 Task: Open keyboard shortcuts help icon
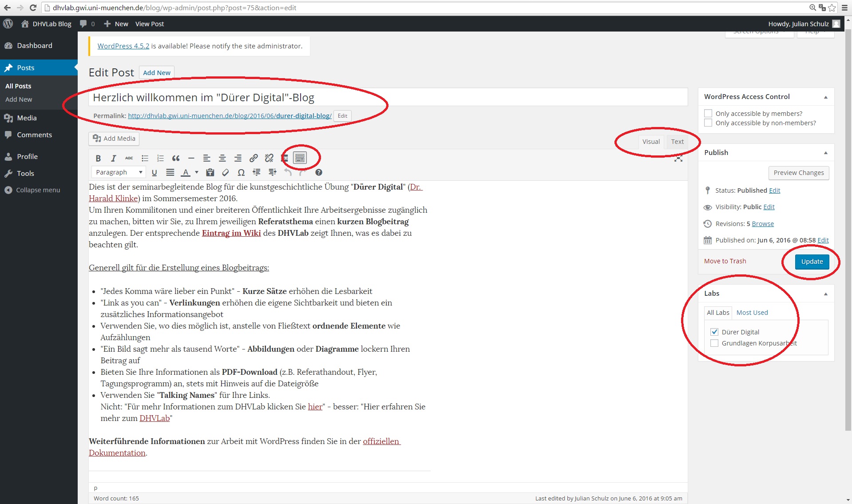(x=319, y=173)
